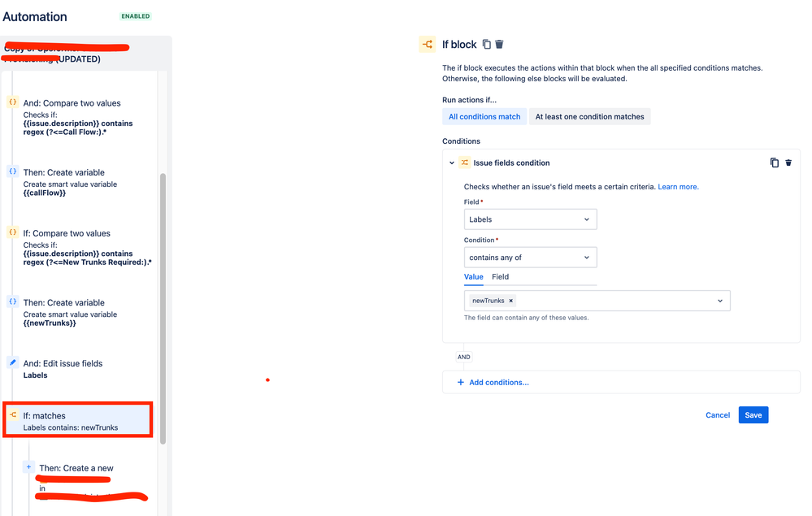Open the Field dropdown showing Labels
812x516 pixels.
click(x=530, y=219)
